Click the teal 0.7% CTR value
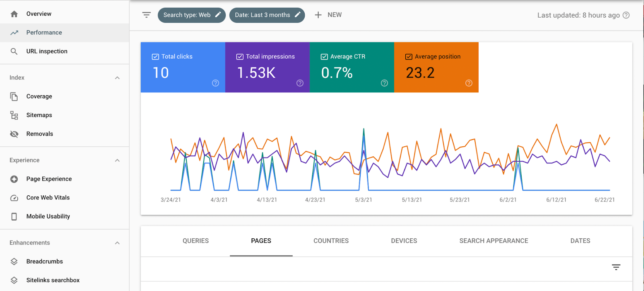This screenshot has height=291, width=644. [x=337, y=73]
